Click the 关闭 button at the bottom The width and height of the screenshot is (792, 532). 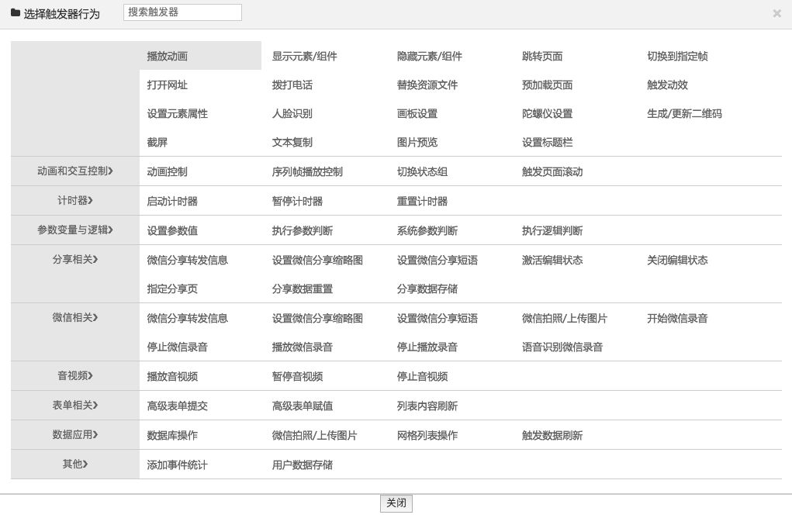(x=396, y=503)
